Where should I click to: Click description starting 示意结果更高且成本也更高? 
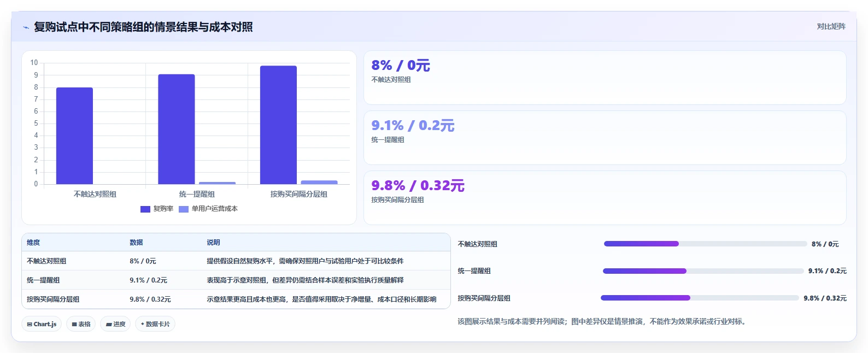(321, 299)
